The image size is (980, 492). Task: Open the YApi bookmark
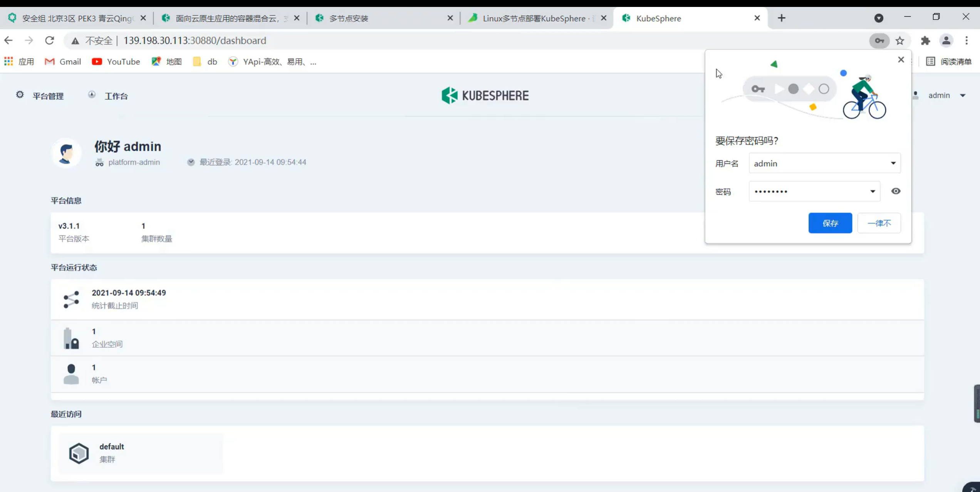(272, 62)
